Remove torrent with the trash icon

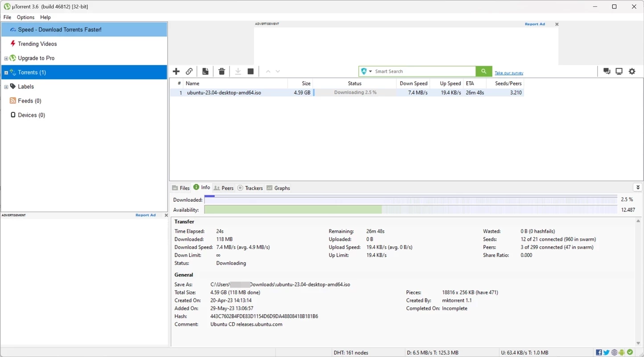[222, 71]
